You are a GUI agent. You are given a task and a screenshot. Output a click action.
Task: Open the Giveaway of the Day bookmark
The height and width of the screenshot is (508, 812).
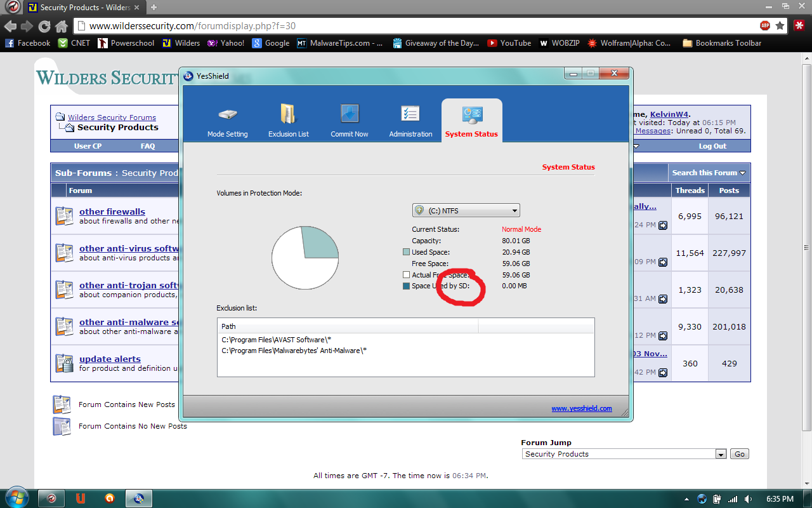tap(436, 43)
